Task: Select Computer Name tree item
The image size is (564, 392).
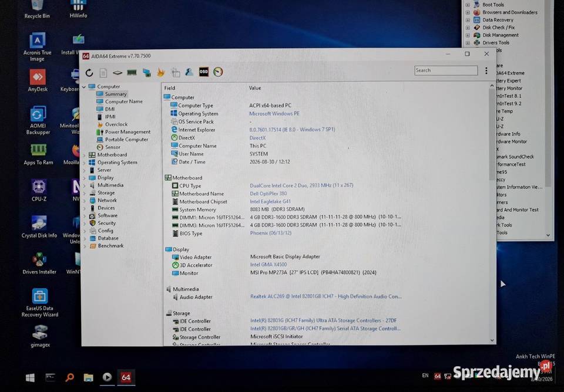Action: 124,102
